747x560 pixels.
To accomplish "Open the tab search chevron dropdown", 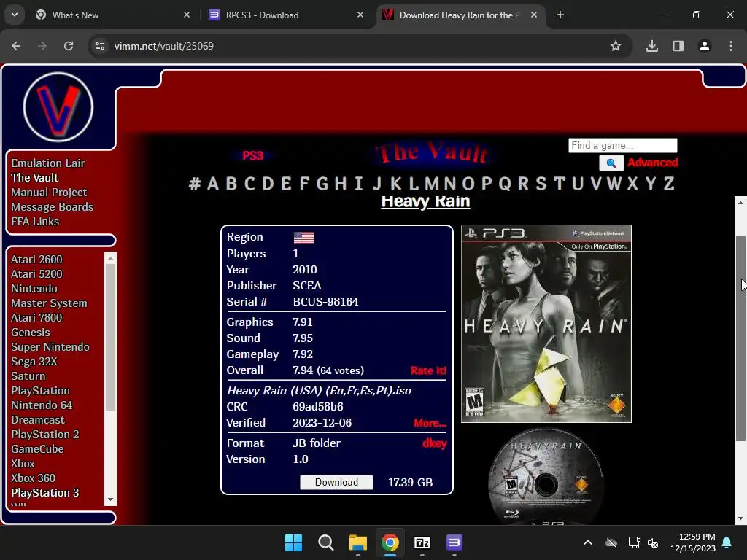I will tap(15, 15).
